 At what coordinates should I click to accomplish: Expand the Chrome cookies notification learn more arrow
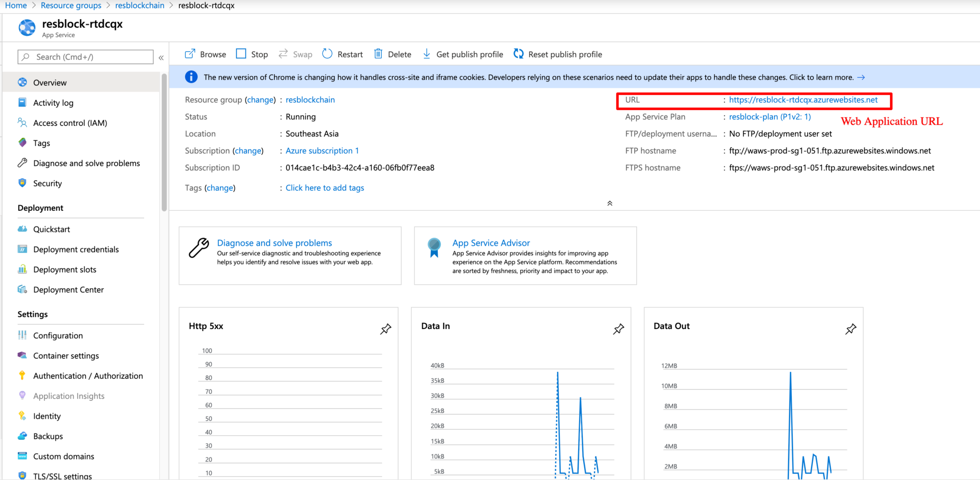click(x=861, y=77)
